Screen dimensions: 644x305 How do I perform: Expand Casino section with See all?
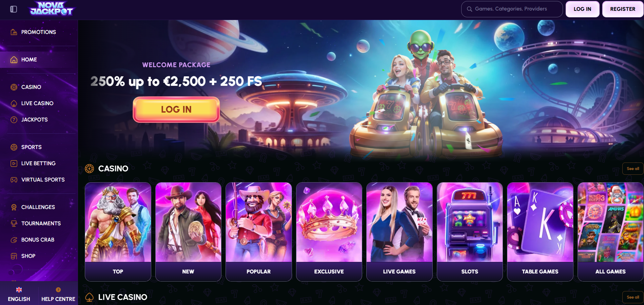point(633,169)
